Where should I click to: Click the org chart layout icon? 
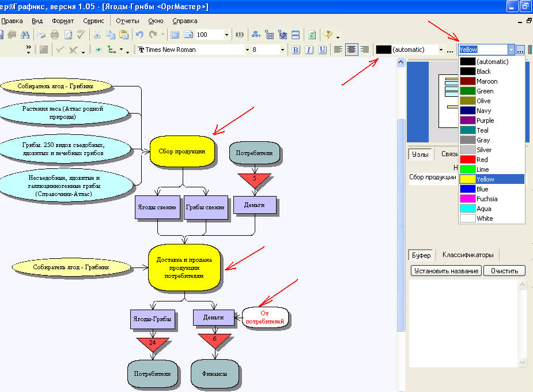coord(256,35)
